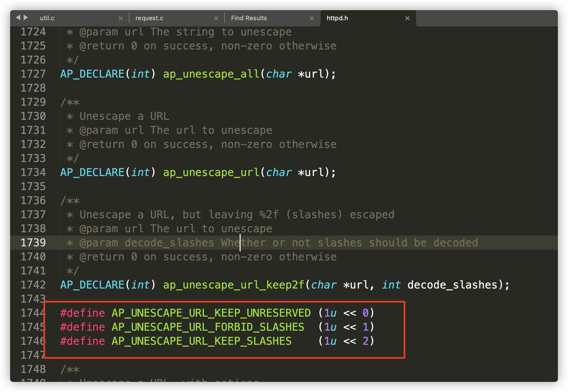568x392 pixels.
Task: Select the httpd.h tab
Action: pos(337,18)
